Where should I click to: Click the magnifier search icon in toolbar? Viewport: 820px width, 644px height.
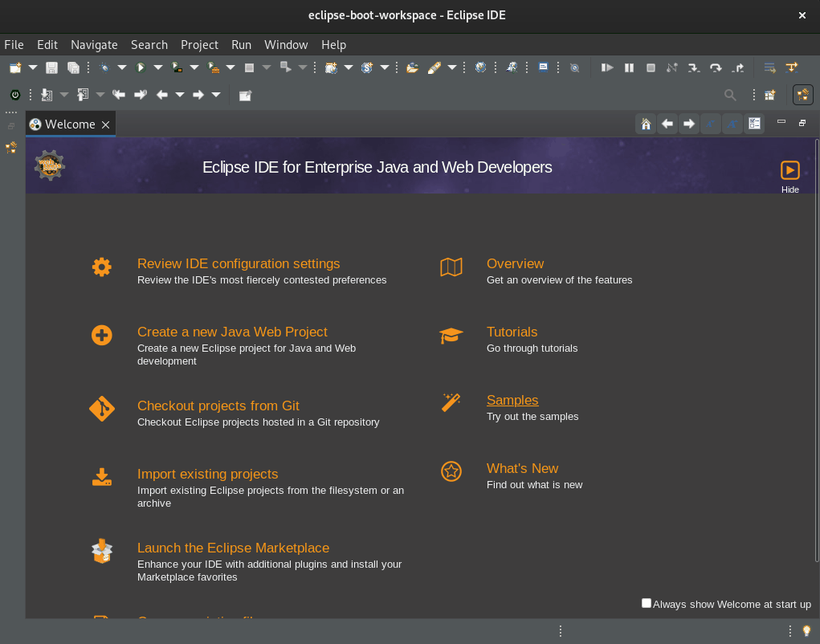coord(730,95)
